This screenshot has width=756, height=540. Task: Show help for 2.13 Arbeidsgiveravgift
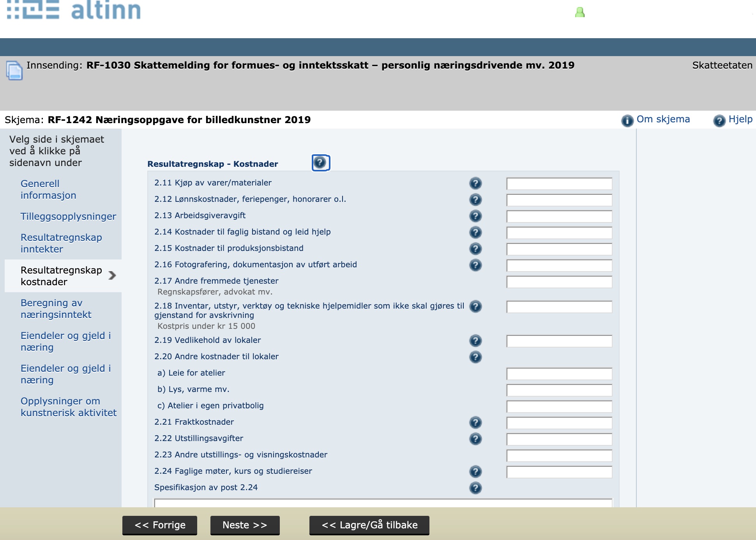point(475,216)
